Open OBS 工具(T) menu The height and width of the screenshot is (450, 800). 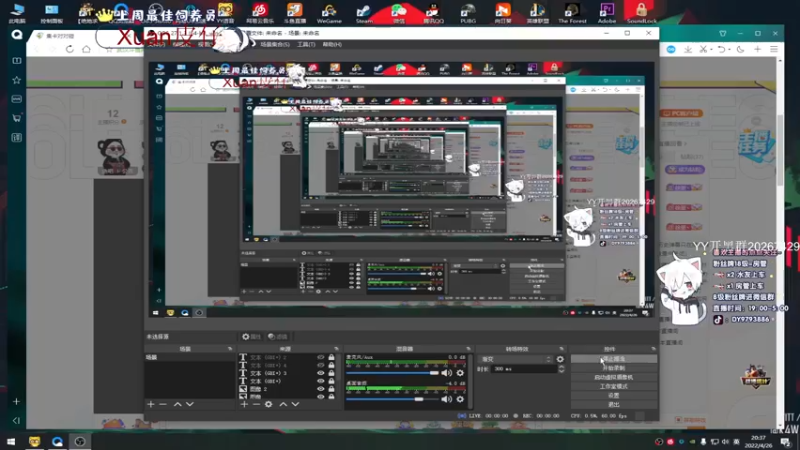(306, 44)
